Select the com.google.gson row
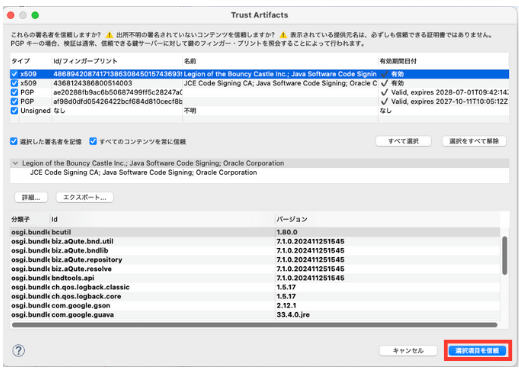Viewport: 519px width, 370px height. point(255,305)
